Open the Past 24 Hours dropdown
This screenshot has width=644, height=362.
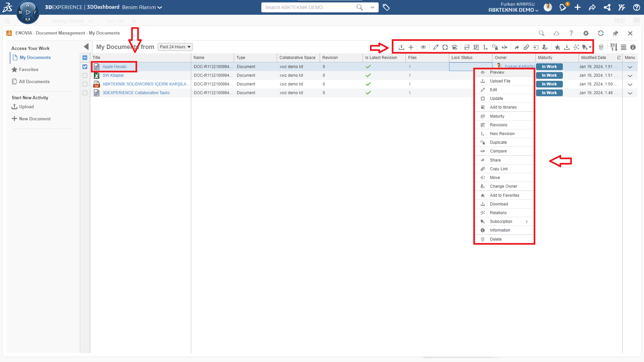(175, 47)
